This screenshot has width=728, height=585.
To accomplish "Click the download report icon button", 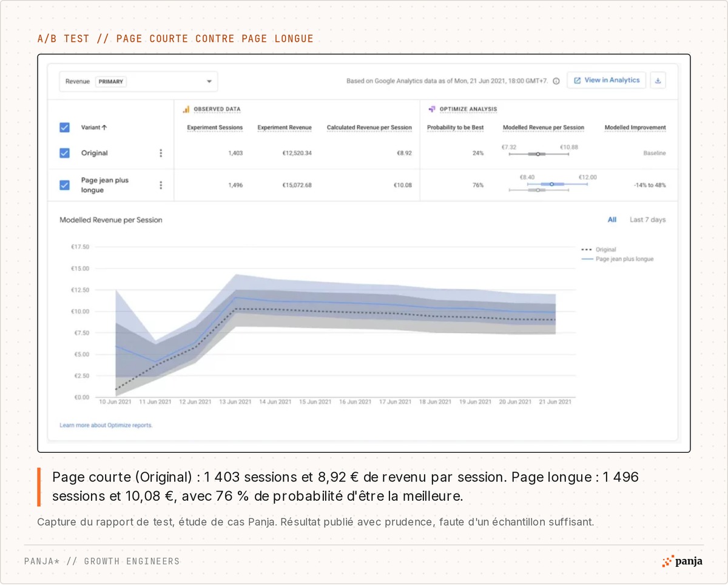I will [658, 81].
